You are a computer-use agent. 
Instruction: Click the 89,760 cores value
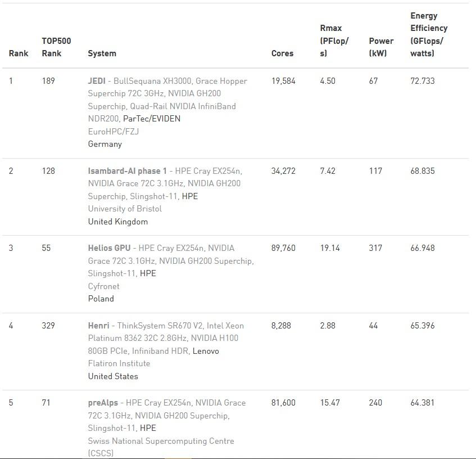pos(283,248)
